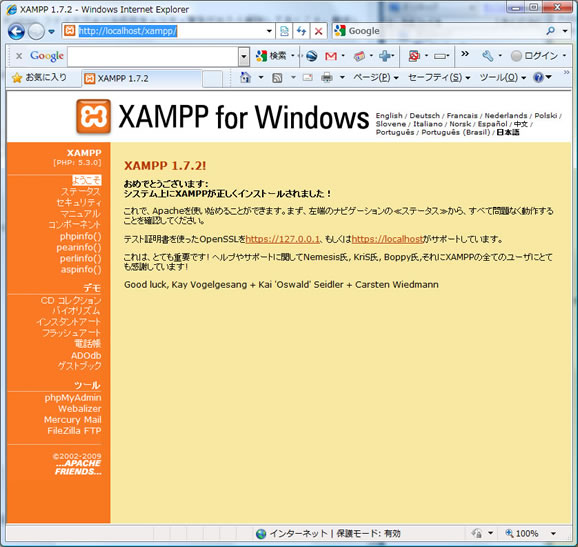Click the popup blocker icon
The width and height of the screenshot is (578, 547).
click(414, 56)
